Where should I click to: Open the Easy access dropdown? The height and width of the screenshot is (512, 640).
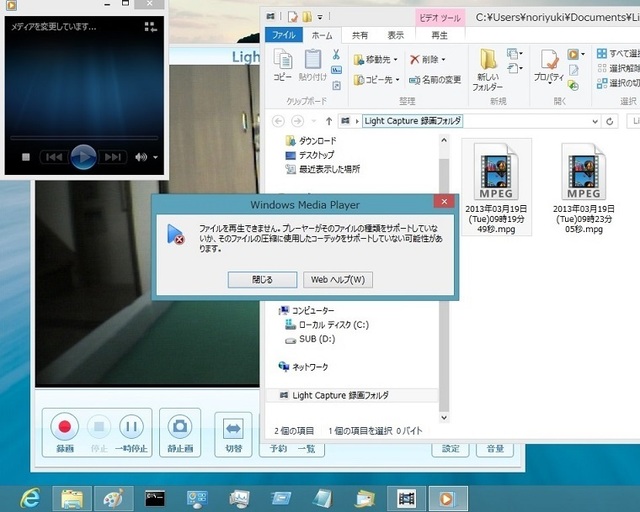pos(515,68)
